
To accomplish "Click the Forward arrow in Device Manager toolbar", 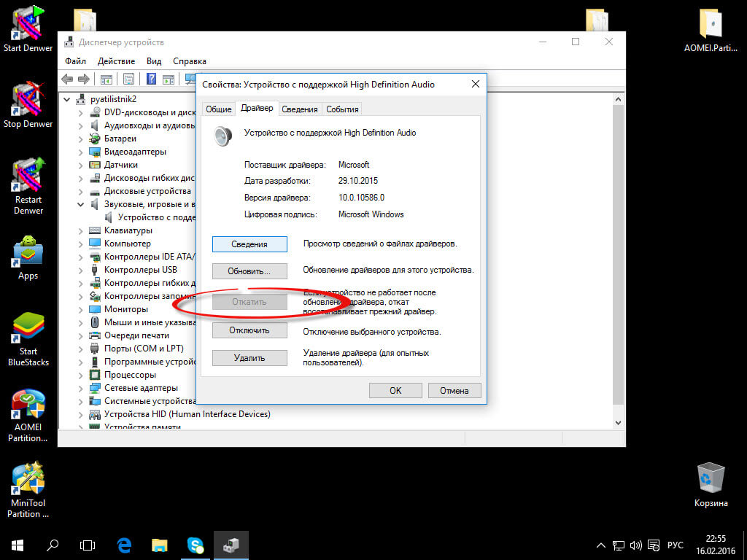I will (x=83, y=79).
